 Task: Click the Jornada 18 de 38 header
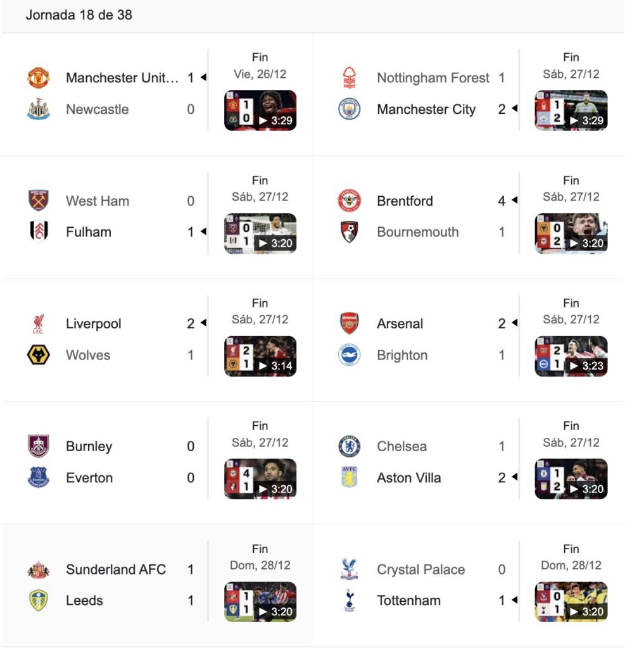79,15
